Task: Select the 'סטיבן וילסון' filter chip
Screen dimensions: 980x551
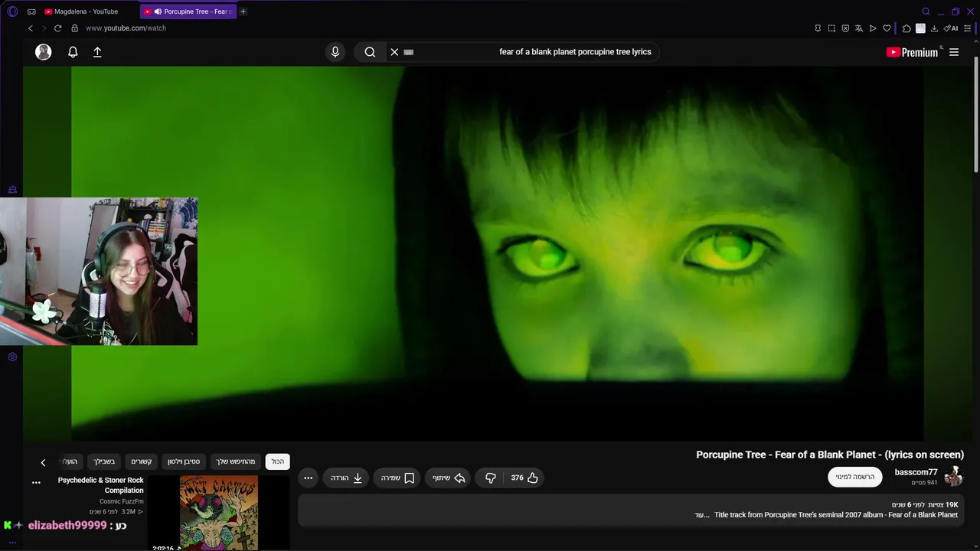Action: (x=184, y=461)
